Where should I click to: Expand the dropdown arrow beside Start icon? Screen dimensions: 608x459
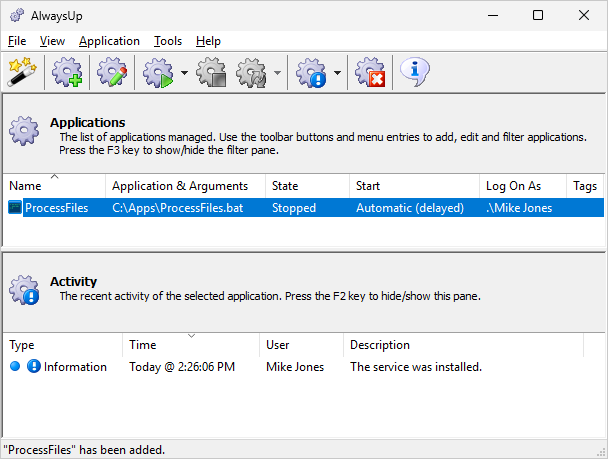[x=185, y=73]
